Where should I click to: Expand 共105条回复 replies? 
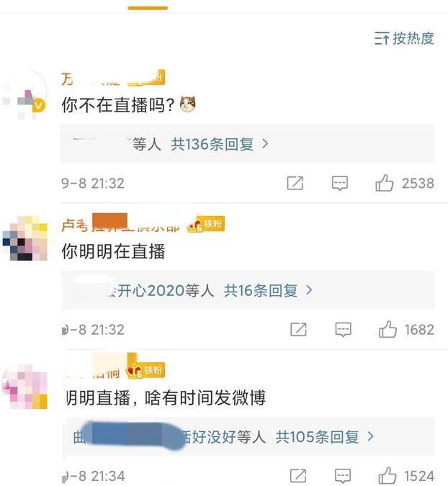point(325,437)
